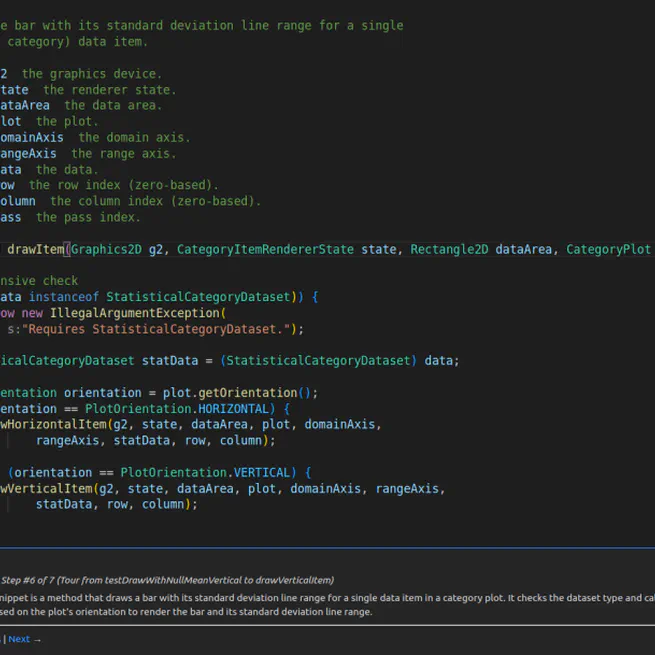This screenshot has width=655, height=655.
Task: Click the CategoryPlot parameter type
Action: [x=608, y=249]
